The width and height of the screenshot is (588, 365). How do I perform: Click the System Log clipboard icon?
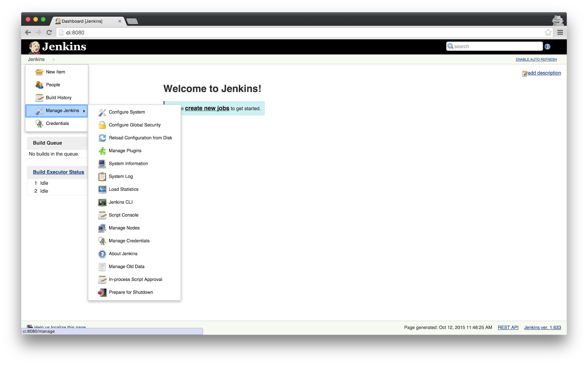pos(102,177)
